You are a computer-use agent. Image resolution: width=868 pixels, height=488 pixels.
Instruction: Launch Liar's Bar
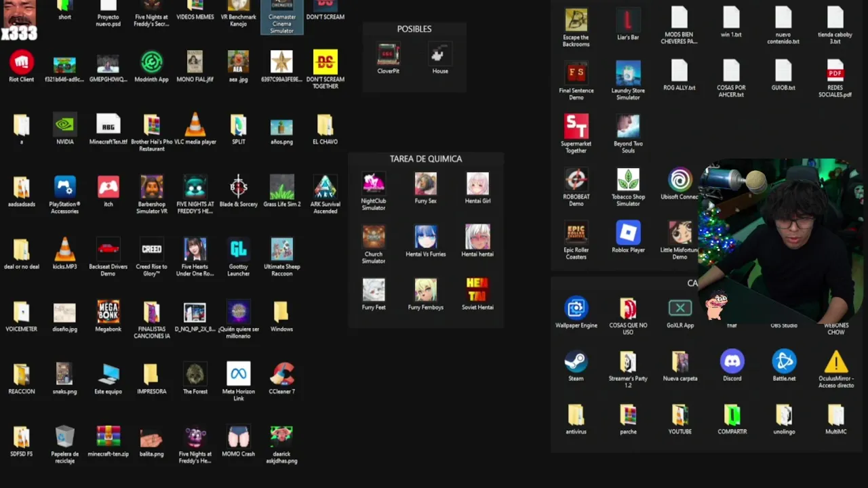(x=628, y=20)
